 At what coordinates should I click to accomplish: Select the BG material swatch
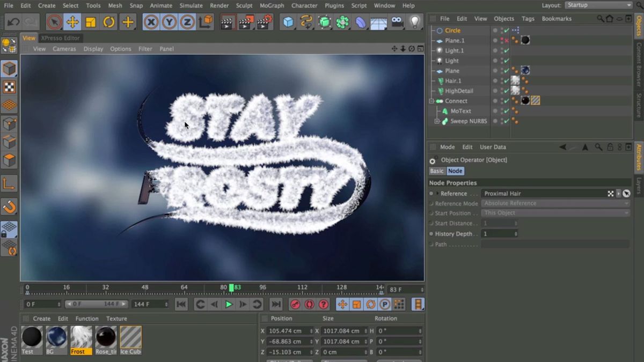point(56,340)
